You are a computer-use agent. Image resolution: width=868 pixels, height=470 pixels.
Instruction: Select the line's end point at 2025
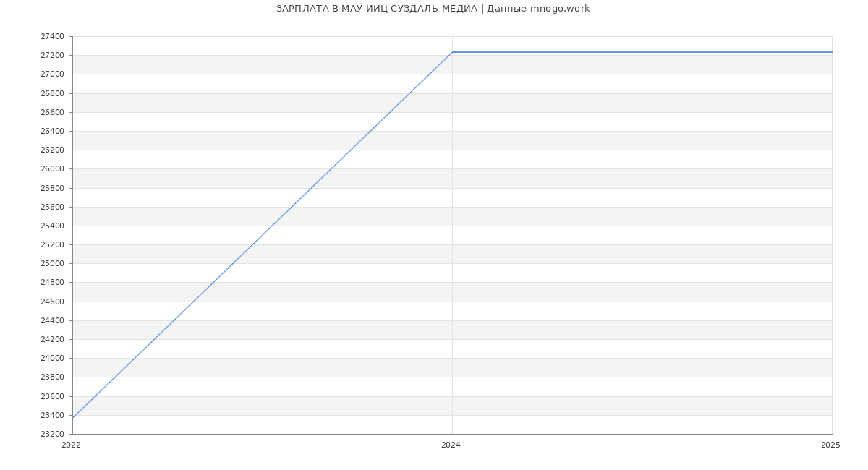831,52
